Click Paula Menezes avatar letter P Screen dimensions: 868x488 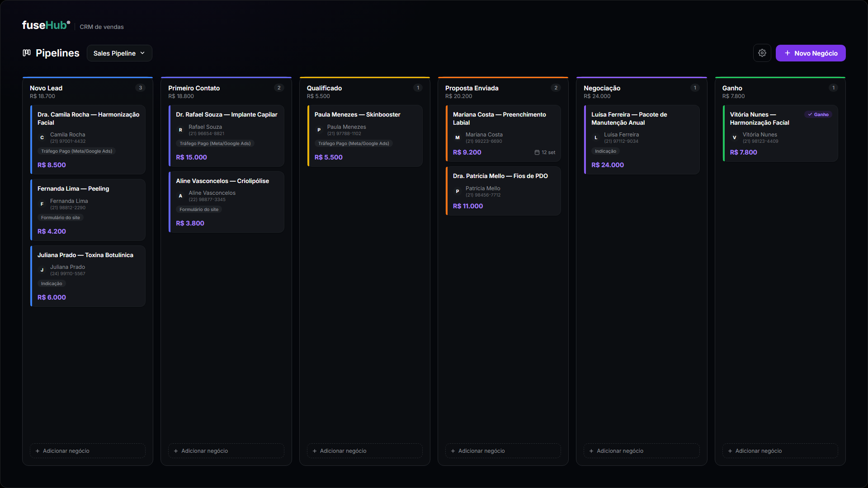[x=319, y=130]
